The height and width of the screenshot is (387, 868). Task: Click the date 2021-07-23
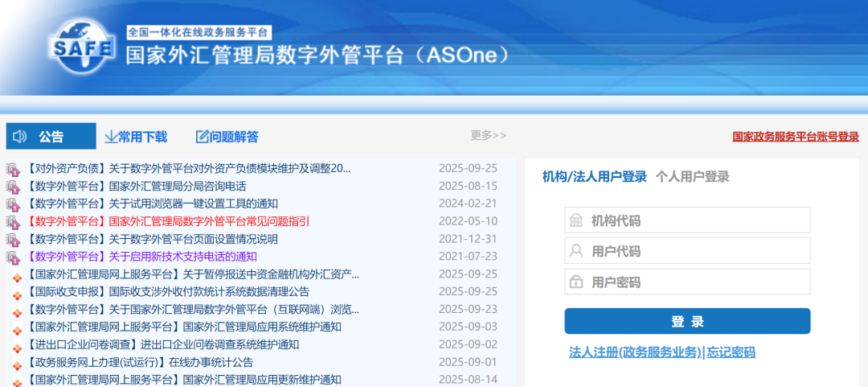468,257
